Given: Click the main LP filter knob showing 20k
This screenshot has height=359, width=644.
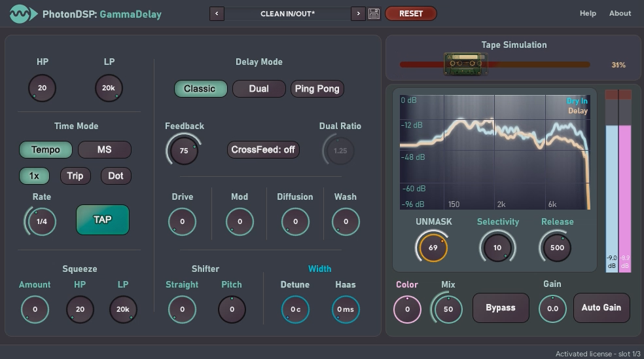Looking at the screenshot, I should tap(109, 88).
